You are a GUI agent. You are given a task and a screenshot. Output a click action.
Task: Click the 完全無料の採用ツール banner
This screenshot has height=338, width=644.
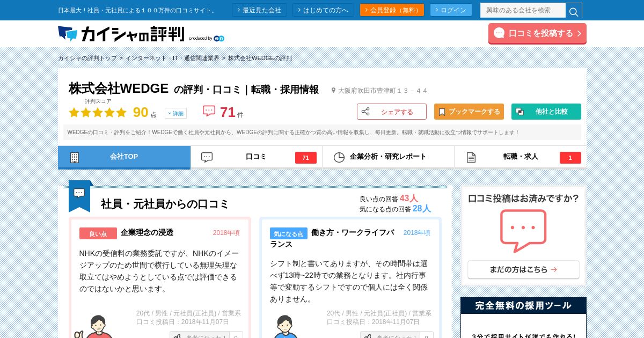[523, 318]
